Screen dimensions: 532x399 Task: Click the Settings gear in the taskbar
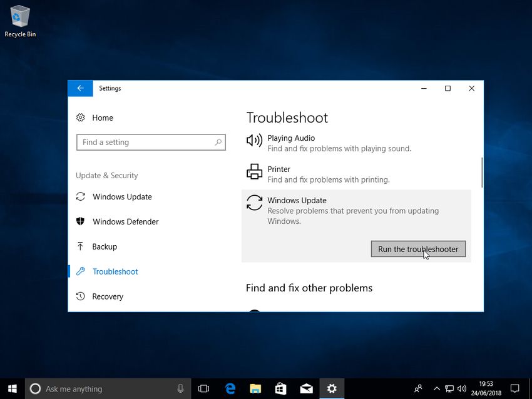[332, 388]
